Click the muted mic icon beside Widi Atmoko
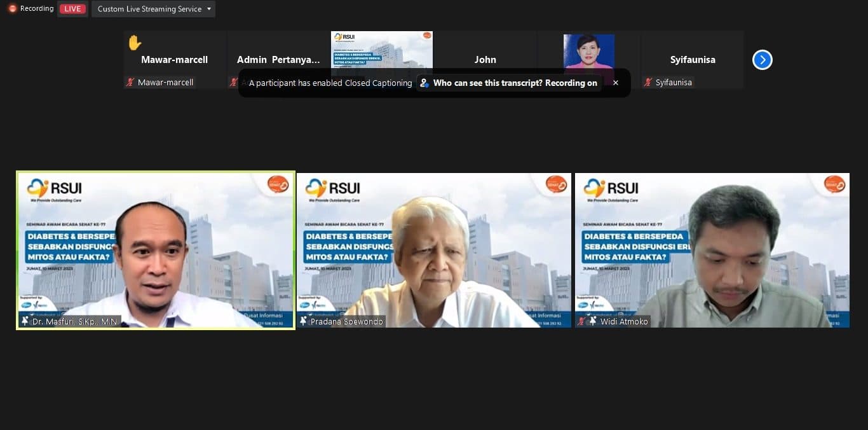 (581, 321)
